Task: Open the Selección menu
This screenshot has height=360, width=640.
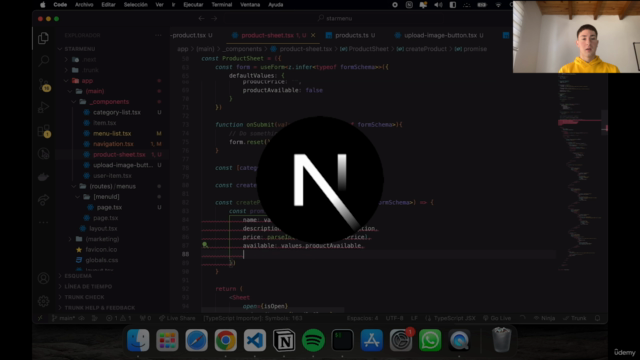Action: tap(136, 5)
